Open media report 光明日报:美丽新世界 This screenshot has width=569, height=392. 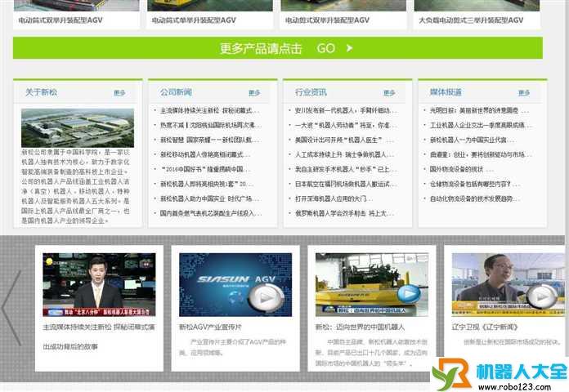479,110
